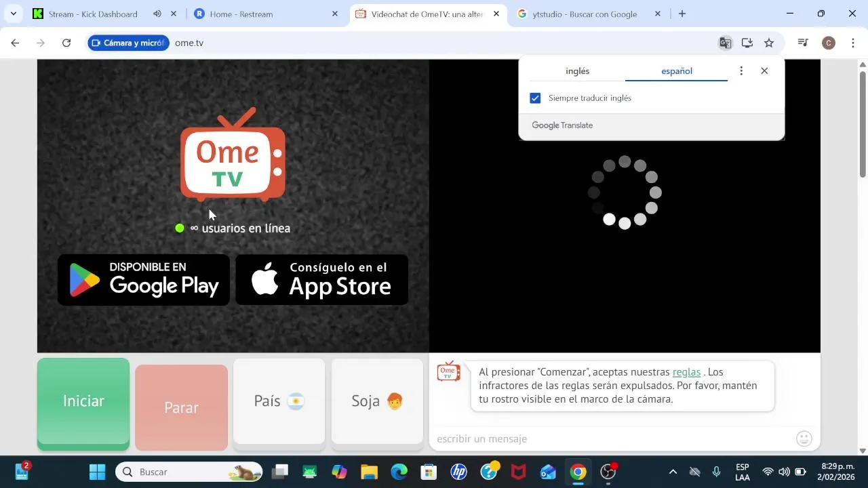This screenshot has width=868, height=488.
Task: Uncheck Siempre traducir inglés checkbox
Action: pyautogui.click(x=535, y=98)
